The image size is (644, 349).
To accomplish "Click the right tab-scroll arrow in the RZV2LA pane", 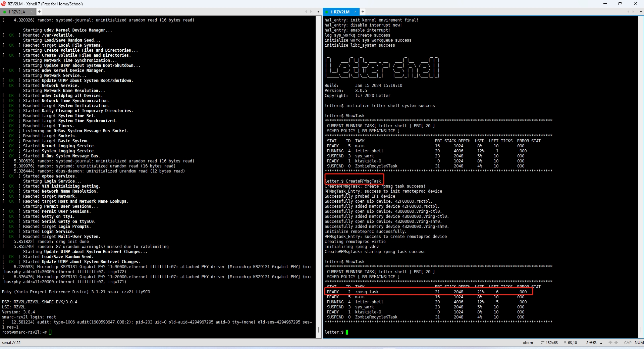I will coord(311,12).
